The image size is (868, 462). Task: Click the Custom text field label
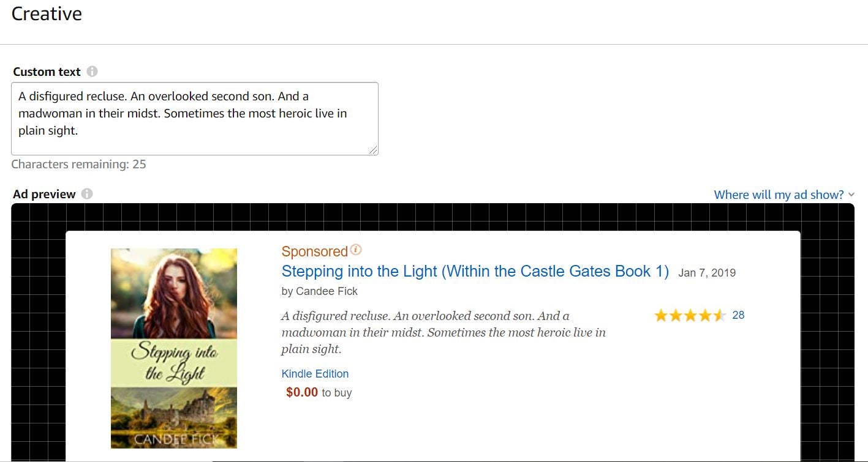coord(47,72)
